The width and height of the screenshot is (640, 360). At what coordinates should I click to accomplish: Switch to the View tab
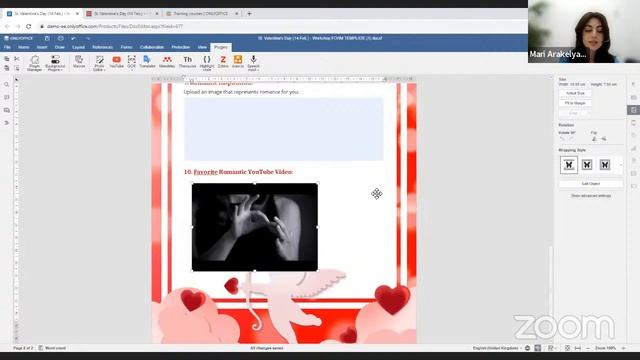tap(202, 47)
